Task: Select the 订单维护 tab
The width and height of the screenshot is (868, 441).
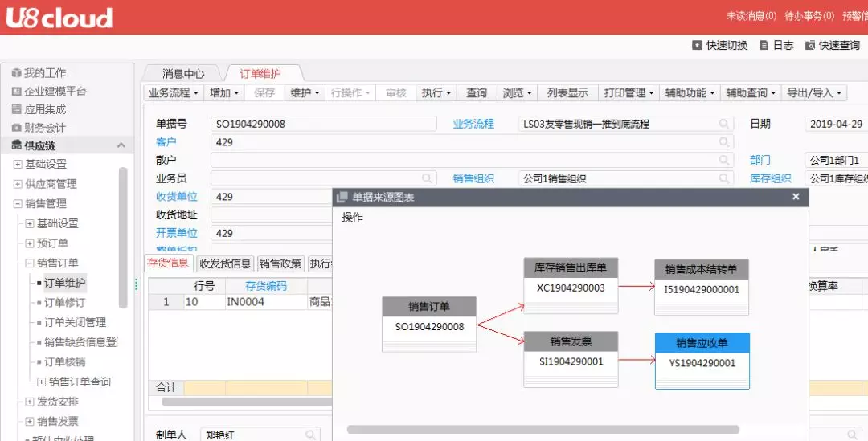Action: click(260, 74)
